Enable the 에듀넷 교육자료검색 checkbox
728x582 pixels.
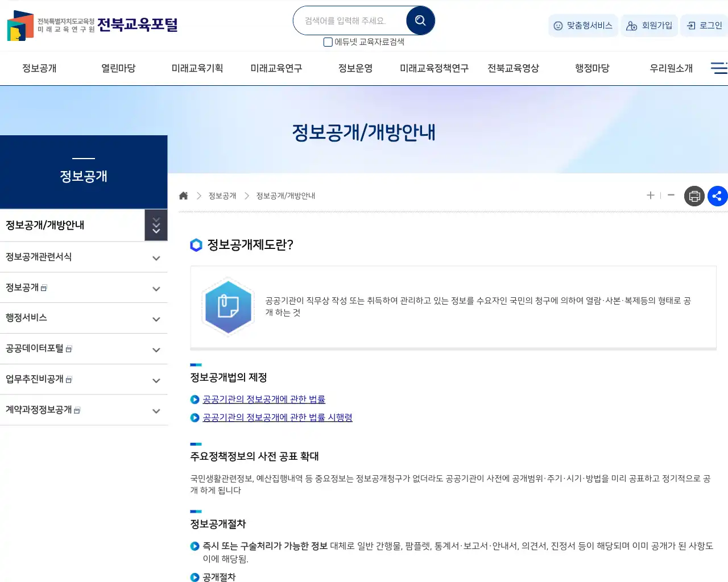pos(328,42)
